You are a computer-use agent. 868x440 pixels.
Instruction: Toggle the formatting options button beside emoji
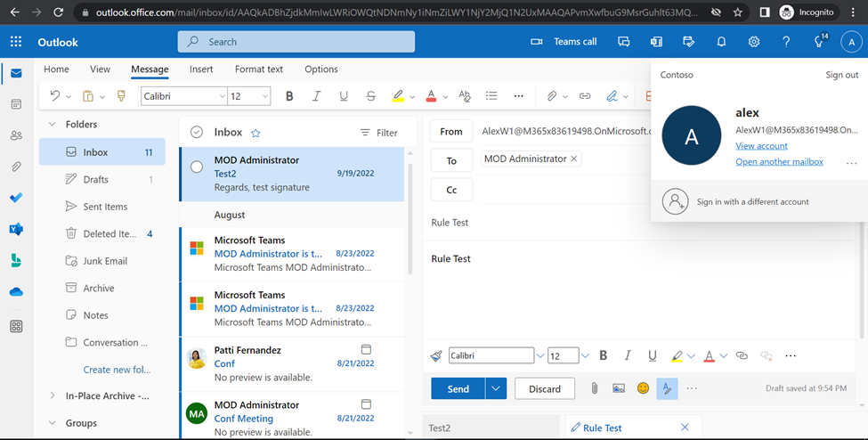coord(667,388)
